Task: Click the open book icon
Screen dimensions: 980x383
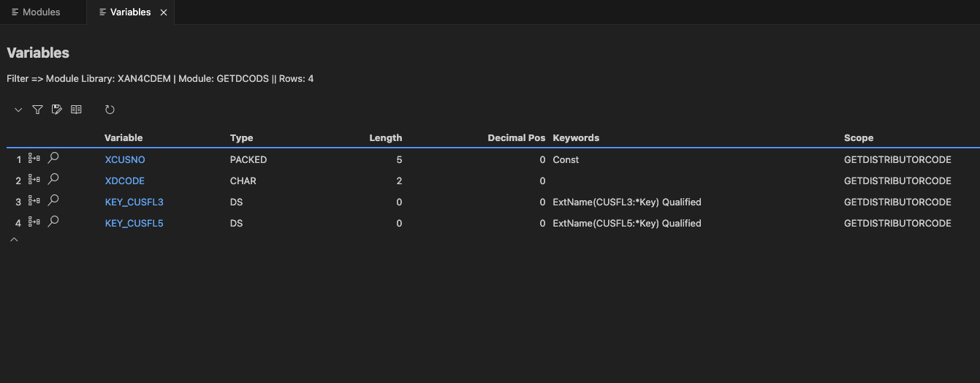Action: pos(76,110)
